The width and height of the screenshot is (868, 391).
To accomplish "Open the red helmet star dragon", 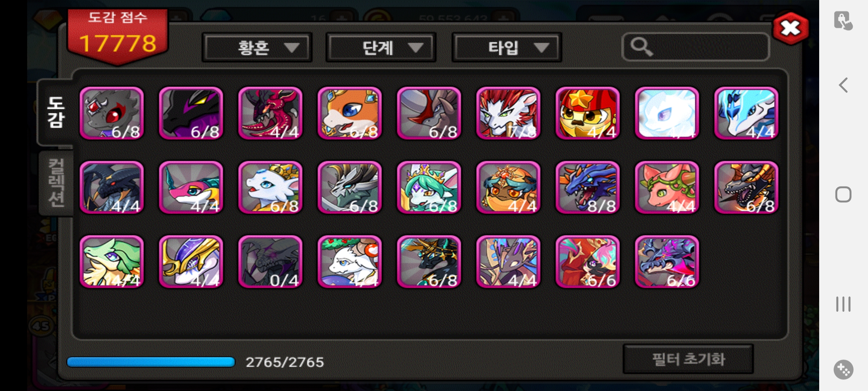I will tap(588, 113).
